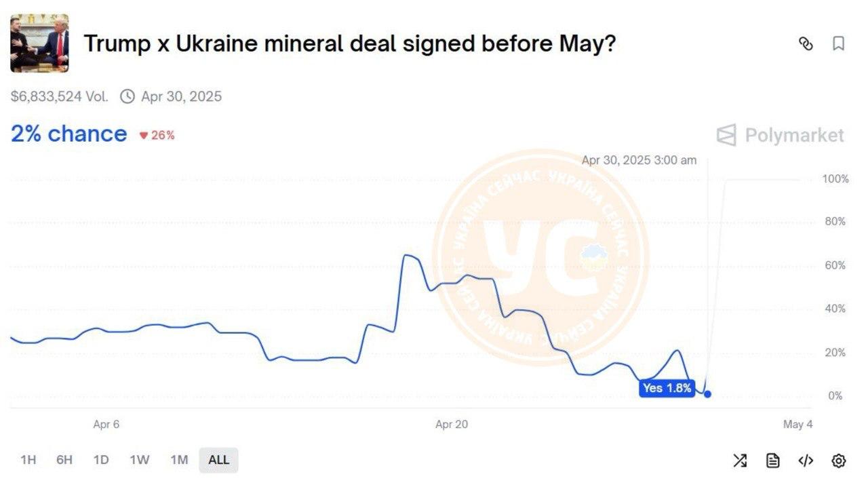Bookmark this market

[839, 44]
